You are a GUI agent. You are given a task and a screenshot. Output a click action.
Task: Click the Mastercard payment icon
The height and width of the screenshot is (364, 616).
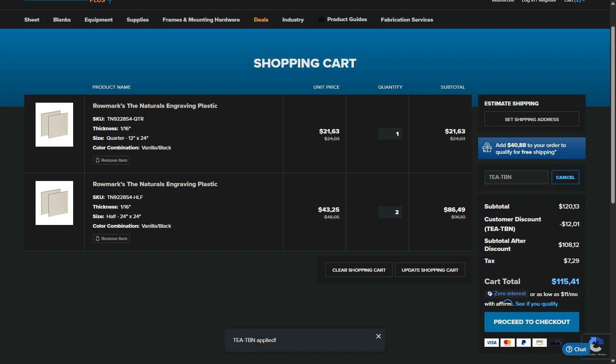(x=507, y=342)
